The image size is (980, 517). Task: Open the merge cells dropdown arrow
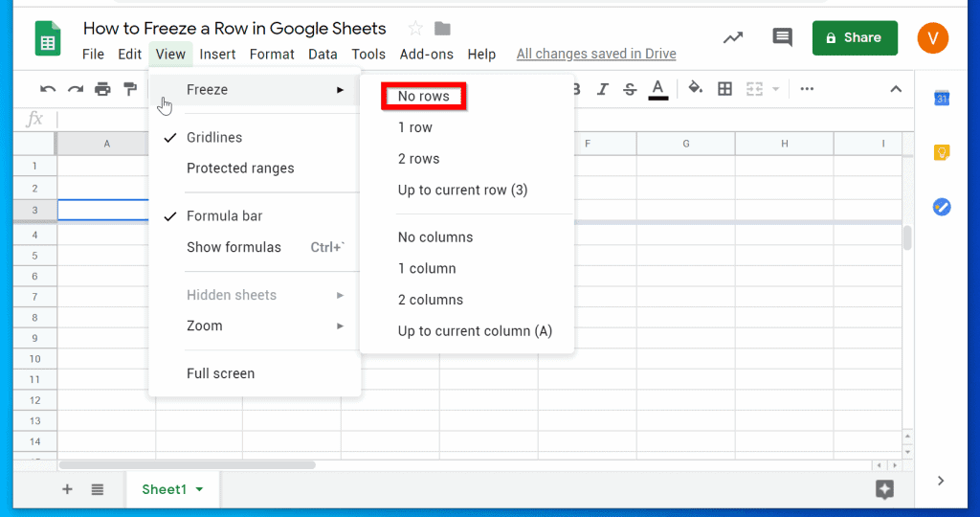pyautogui.click(x=775, y=89)
